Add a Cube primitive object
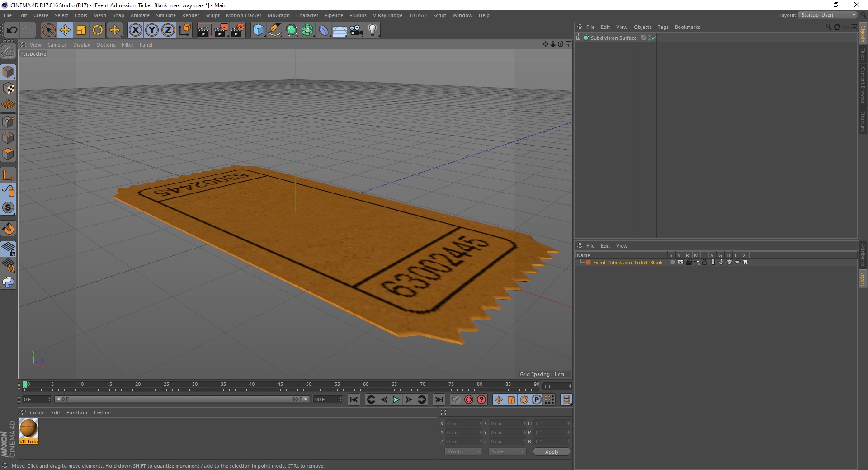 pyautogui.click(x=258, y=30)
